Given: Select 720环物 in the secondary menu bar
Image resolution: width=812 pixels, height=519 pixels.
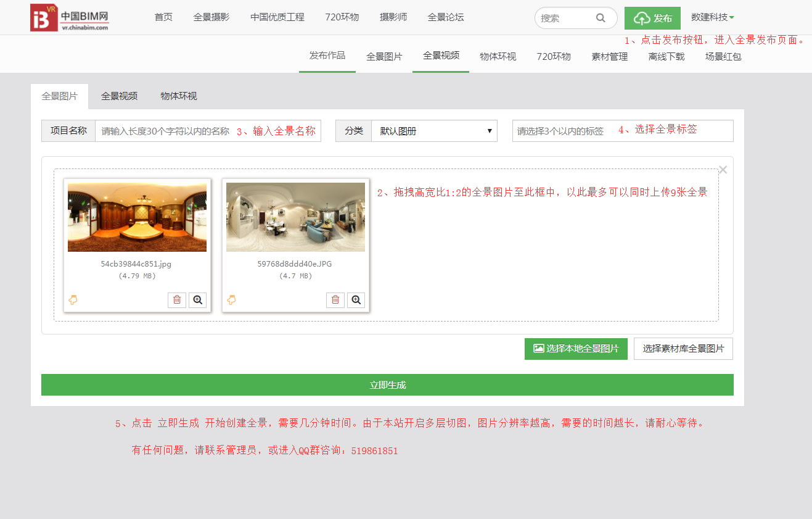Looking at the screenshot, I should click(554, 56).
